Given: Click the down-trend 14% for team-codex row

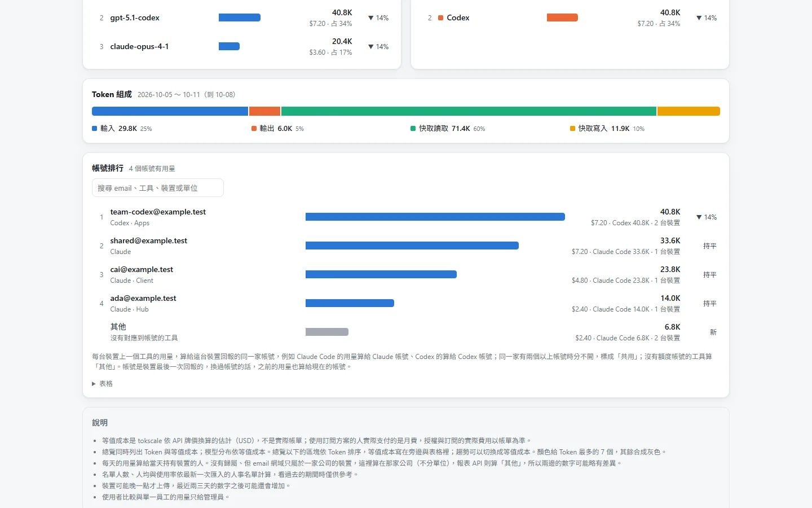Looking at the screenshot, I should click(707, 217).
